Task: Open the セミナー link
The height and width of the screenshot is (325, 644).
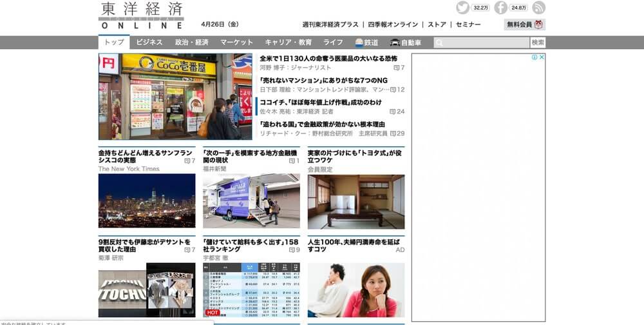Action: point(468,25)
